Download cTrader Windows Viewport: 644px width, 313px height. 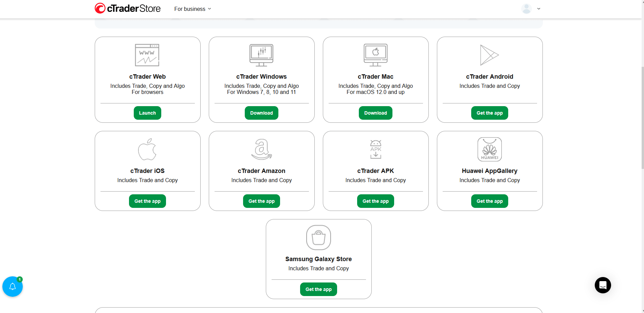coord(261,113)
